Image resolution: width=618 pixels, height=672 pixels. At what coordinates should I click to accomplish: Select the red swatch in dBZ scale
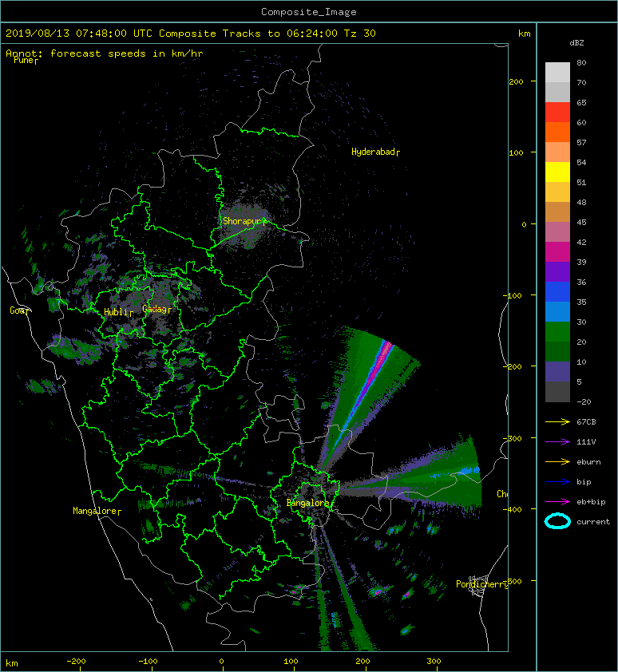pos(557,113)
